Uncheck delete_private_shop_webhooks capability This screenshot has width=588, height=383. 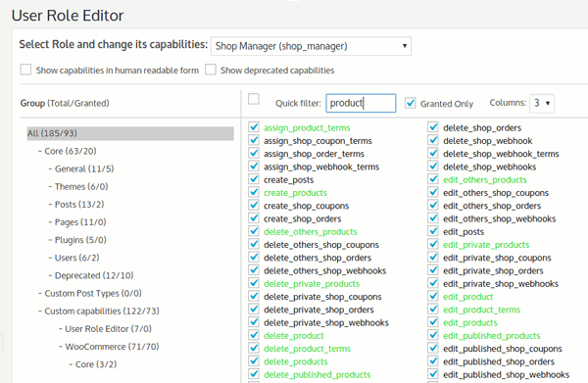coord(254,322)
